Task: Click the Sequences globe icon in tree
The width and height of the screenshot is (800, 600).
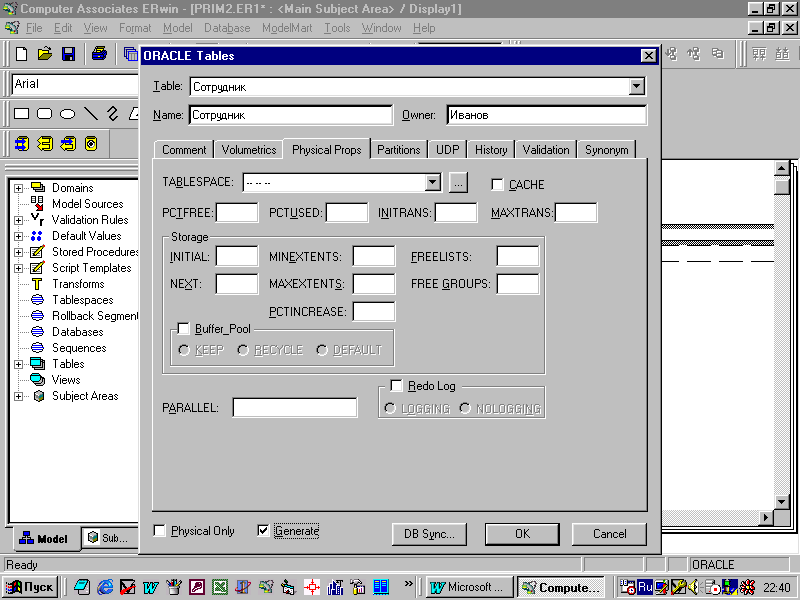Action: 37,347
